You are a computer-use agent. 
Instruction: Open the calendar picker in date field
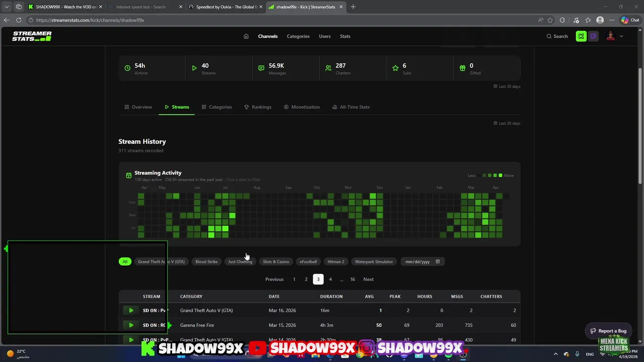(x=438, y=261)
